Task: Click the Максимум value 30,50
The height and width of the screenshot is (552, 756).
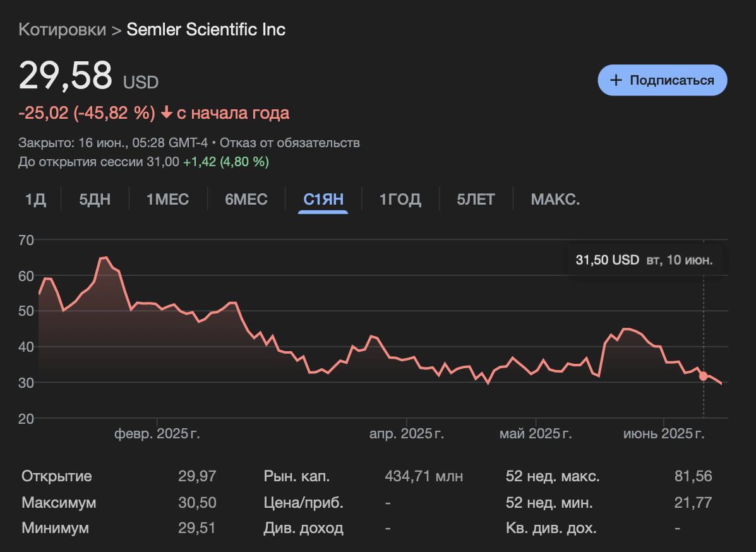Action: tap(197, 502)
